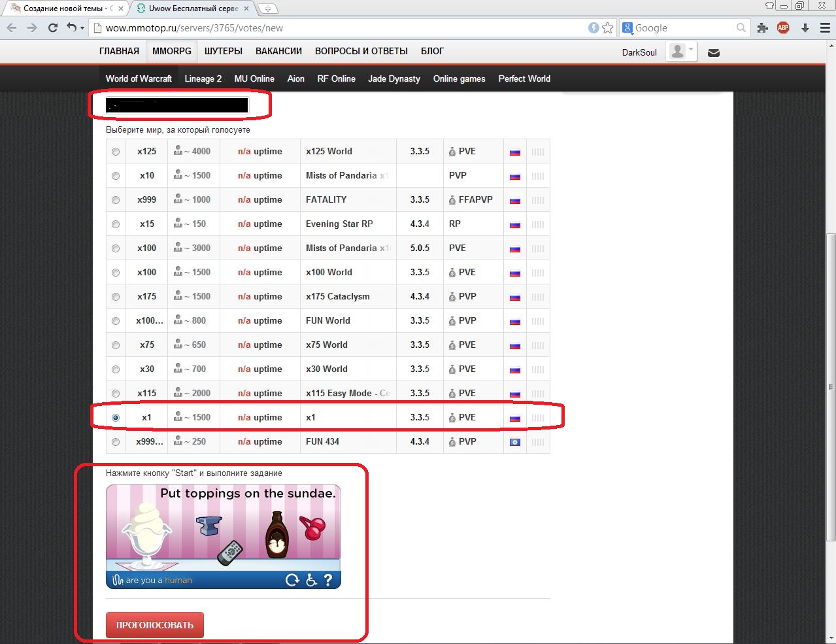Reload the mmotop voting page
Screen dimensions: 836x644
point(53,28)
